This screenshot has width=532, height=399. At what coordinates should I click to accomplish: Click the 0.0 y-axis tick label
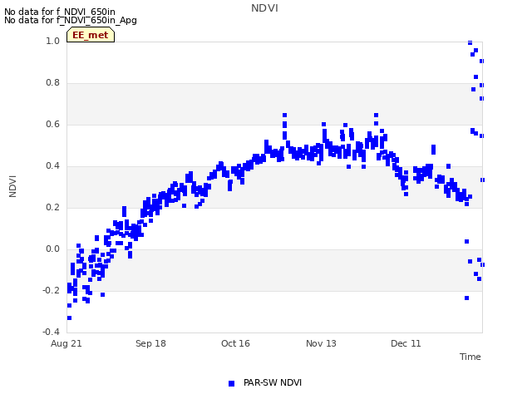[52, 249]
